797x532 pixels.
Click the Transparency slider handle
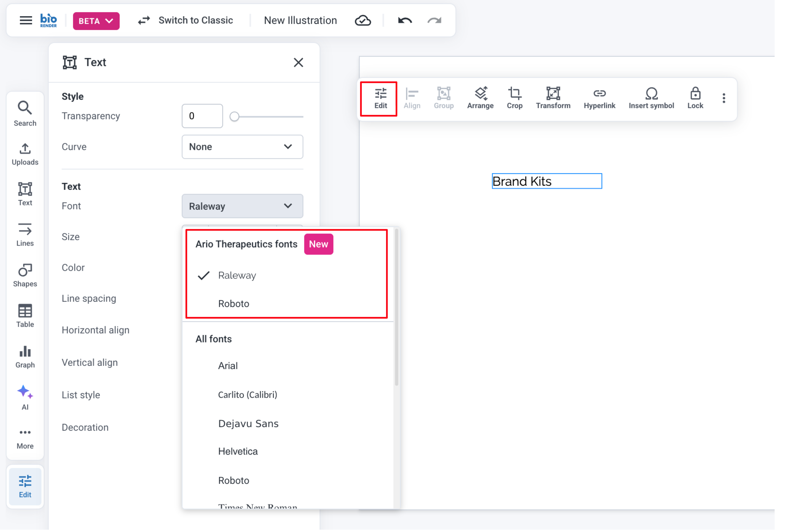click(x=234, y=117)
